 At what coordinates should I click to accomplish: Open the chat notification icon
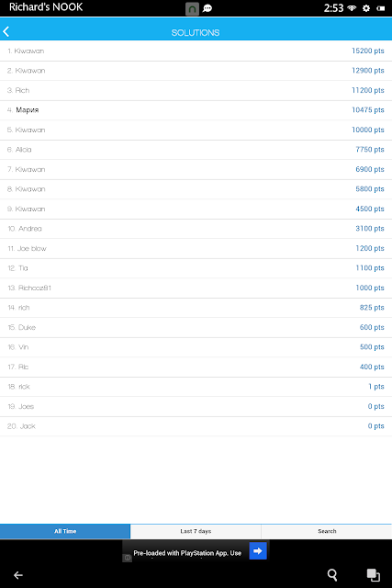point(207,8)
